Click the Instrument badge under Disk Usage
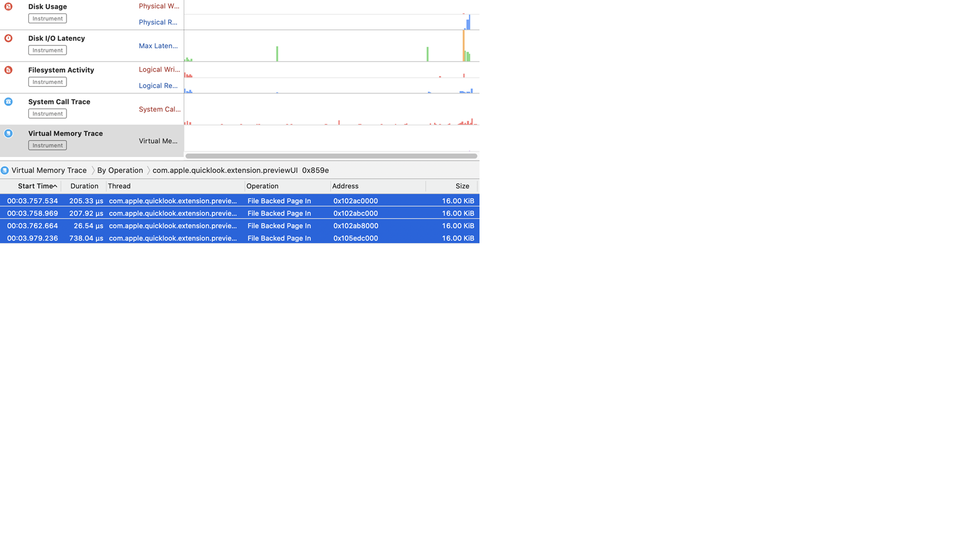The height and width of the screenshot is (560, 959). point(47,18)
